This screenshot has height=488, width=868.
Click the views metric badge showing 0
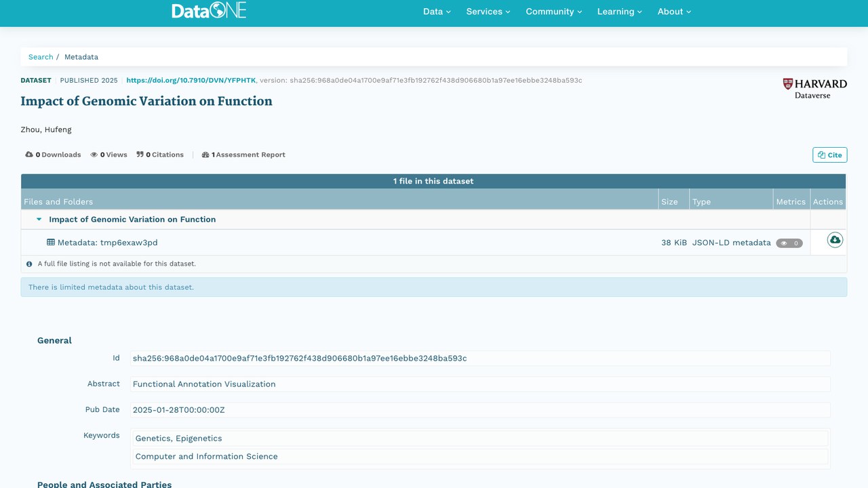[x=789, y=243]
